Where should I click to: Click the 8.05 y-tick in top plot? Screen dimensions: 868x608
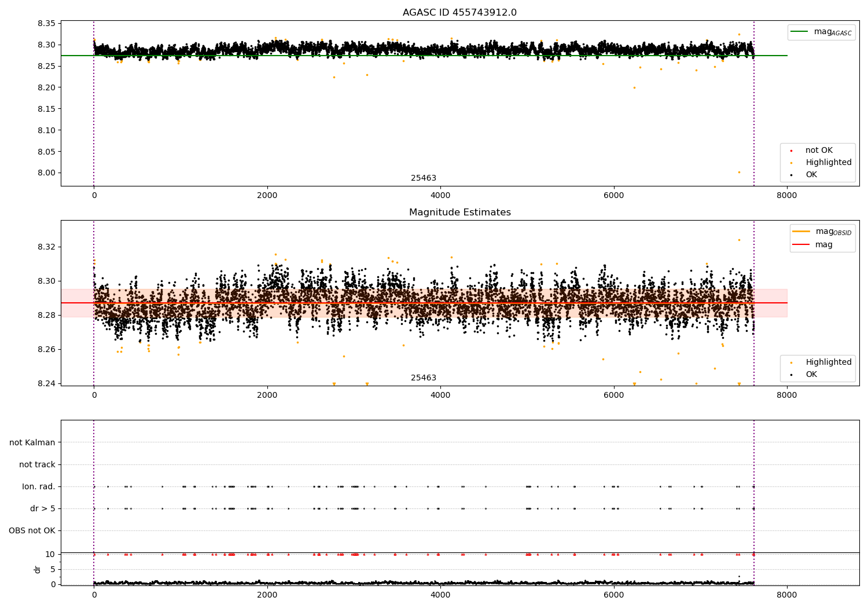point(46,152)
